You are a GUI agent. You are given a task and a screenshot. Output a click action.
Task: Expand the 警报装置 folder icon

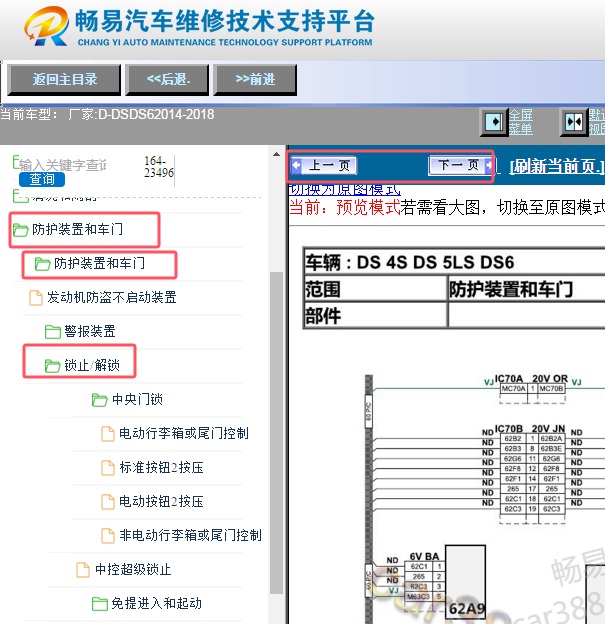tap(53, 332)
